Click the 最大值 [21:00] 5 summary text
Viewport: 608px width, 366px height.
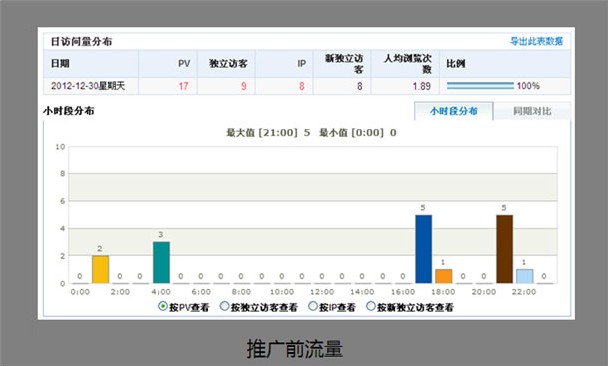click(x=268, y=133)
